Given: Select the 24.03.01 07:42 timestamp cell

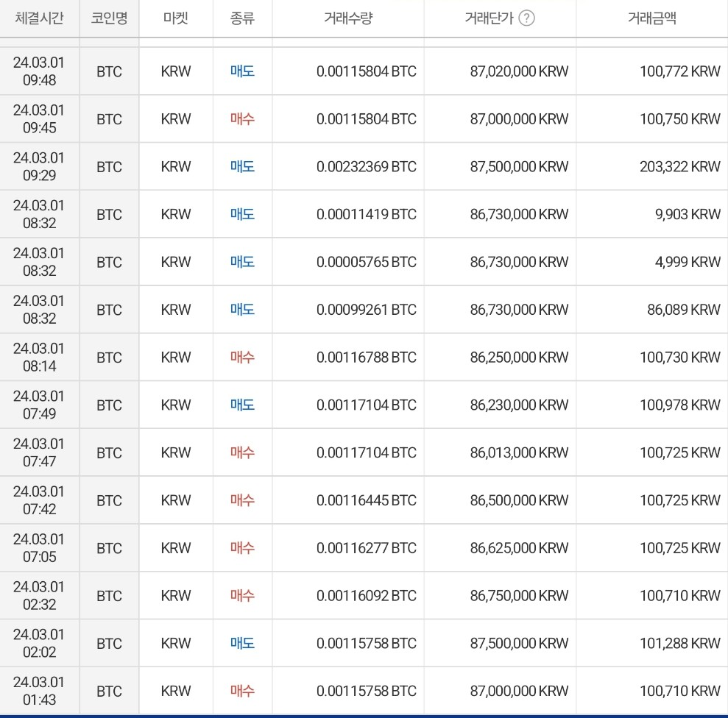Looking at the screenshot, I should click(39, 500).
